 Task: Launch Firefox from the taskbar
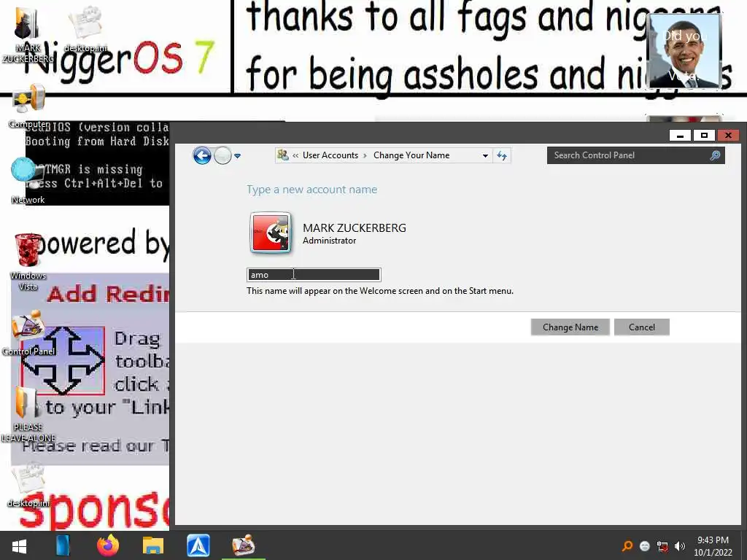coord(108,545)
